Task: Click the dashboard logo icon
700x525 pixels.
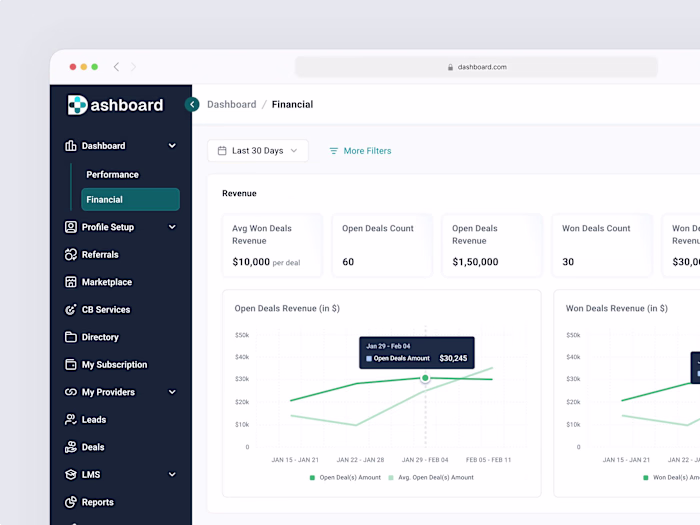Action: [77, 105]
